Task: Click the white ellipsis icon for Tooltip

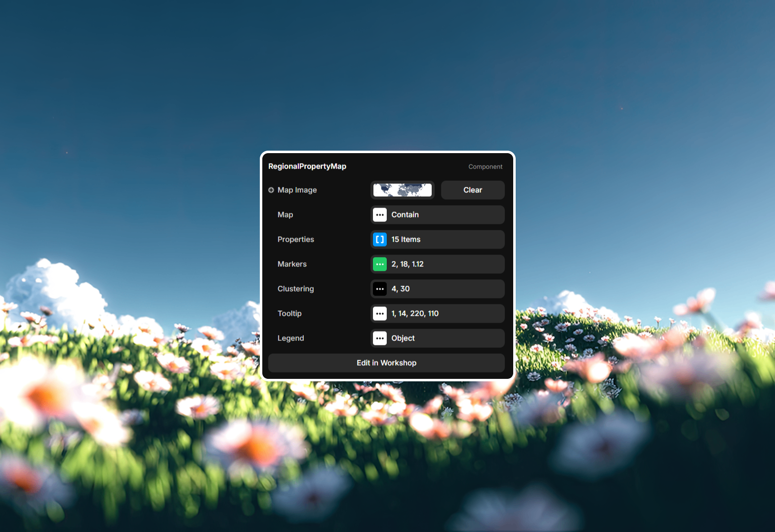Action: [x=379, y=314]
